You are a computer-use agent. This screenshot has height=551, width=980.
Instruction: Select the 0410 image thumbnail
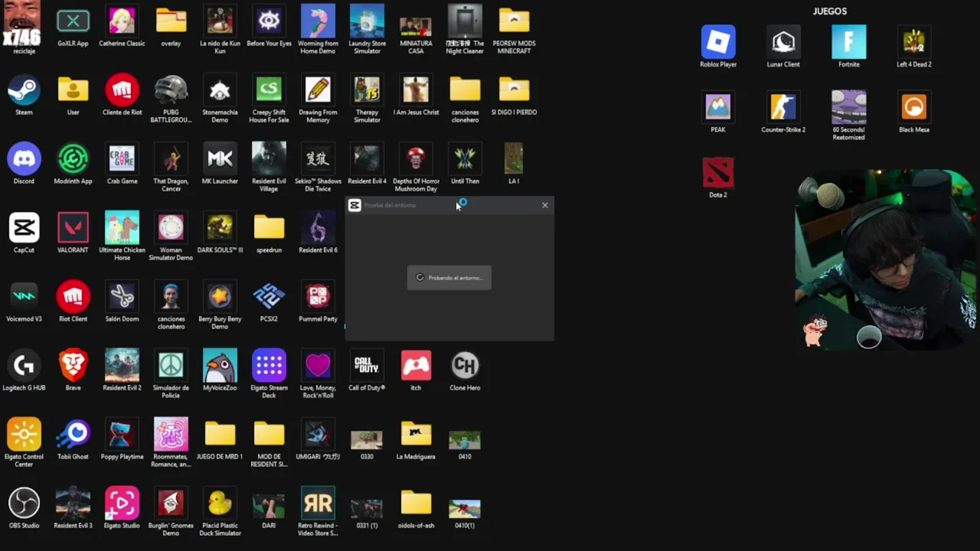(465, 439)
